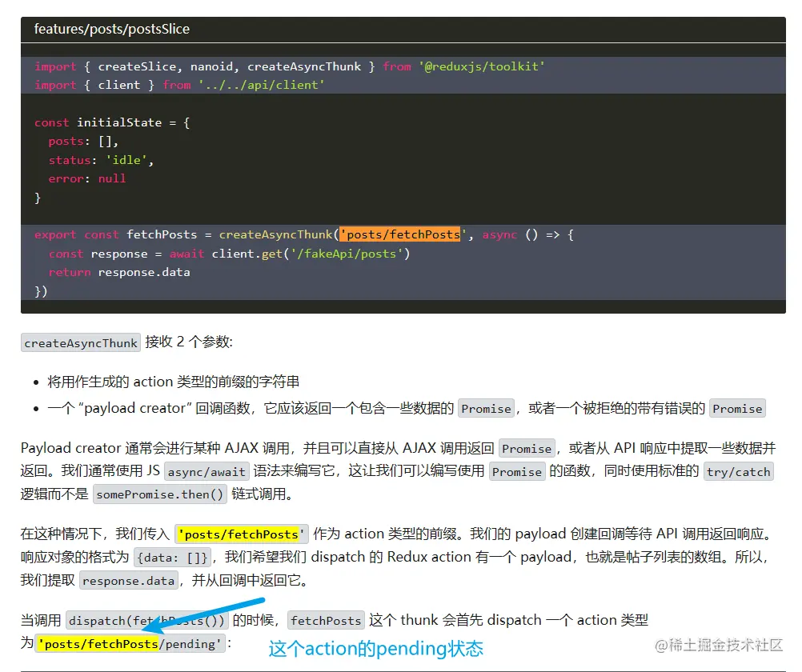802x672 pixels.
Task: Click yellow-highlighted 'posts/fetchPosts' after 我们传入
Action: (242, 534)
